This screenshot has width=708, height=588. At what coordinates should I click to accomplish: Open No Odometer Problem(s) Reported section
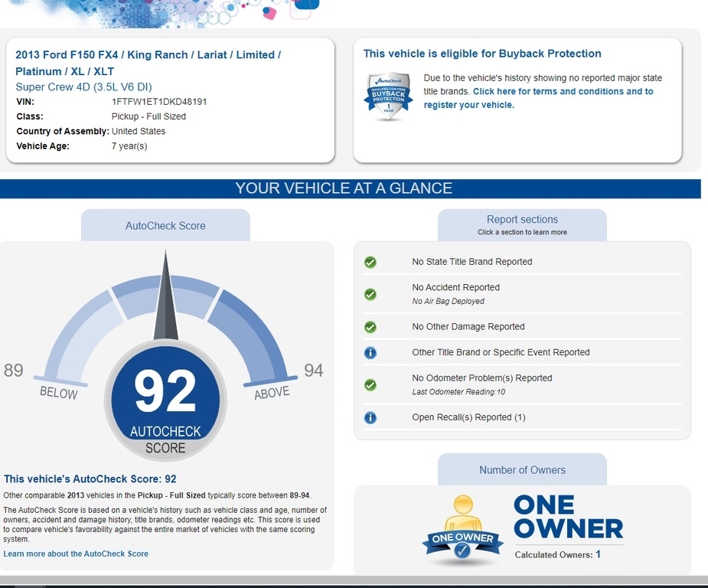point(481,378)
